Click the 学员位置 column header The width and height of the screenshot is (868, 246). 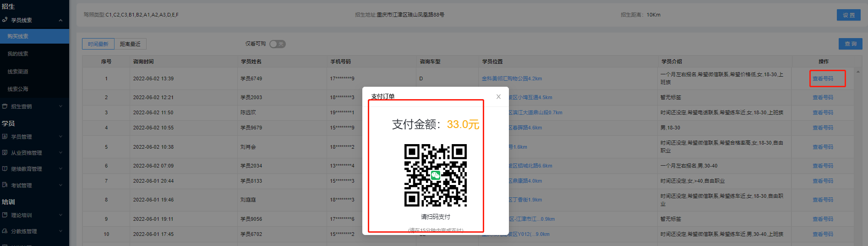point(492,61)
